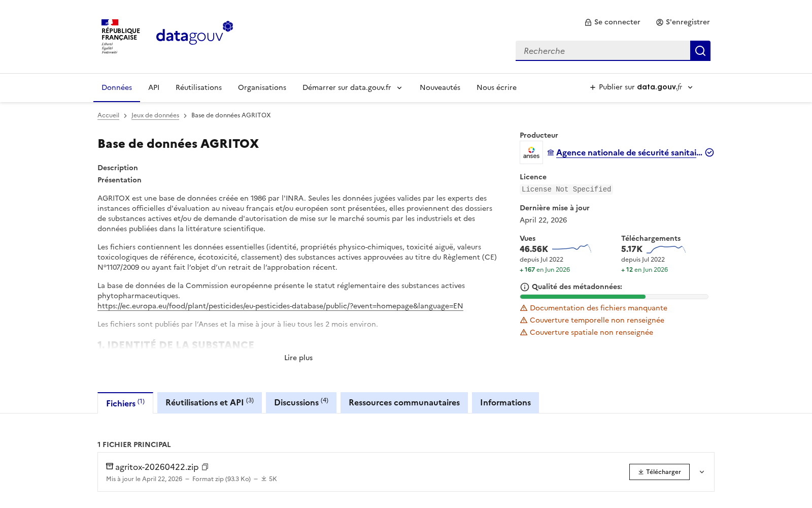This screenshot has width=812, height=508.
Task: Click the warning icon beside Couverture temporelle
Action: (x=524, y=320)
